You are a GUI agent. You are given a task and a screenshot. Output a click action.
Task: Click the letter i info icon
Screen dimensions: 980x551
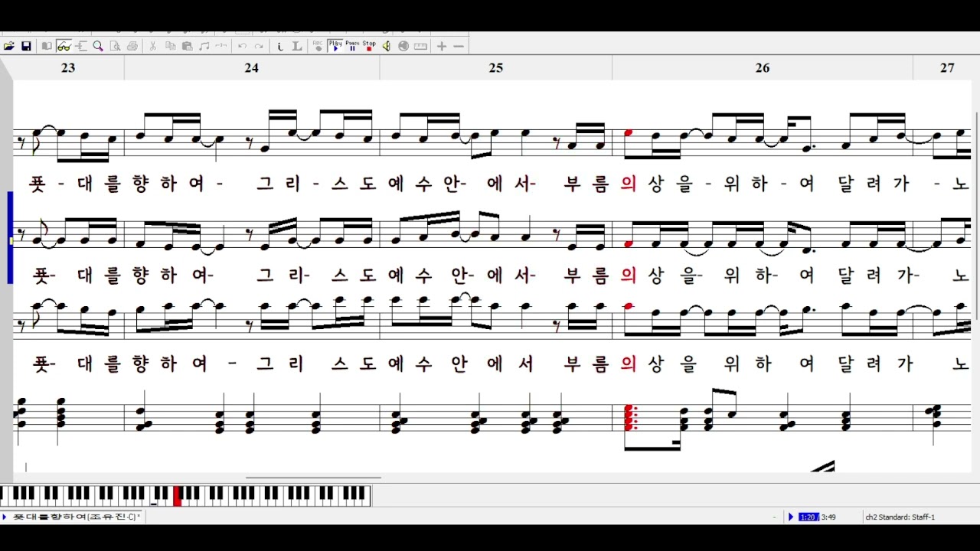click(279, 47)
